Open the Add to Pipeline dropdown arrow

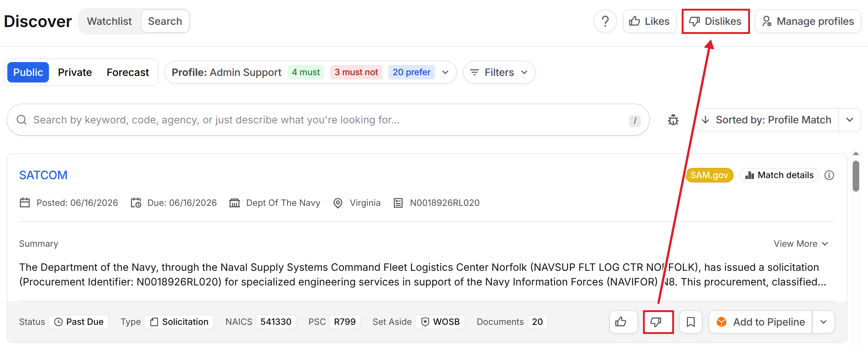[823, 322]
